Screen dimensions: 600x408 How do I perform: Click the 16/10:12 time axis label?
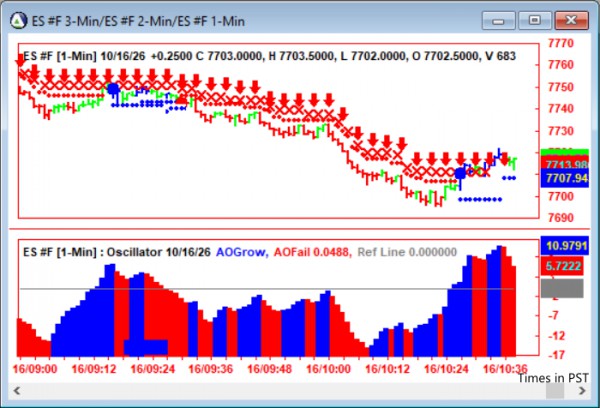(387, 369)
